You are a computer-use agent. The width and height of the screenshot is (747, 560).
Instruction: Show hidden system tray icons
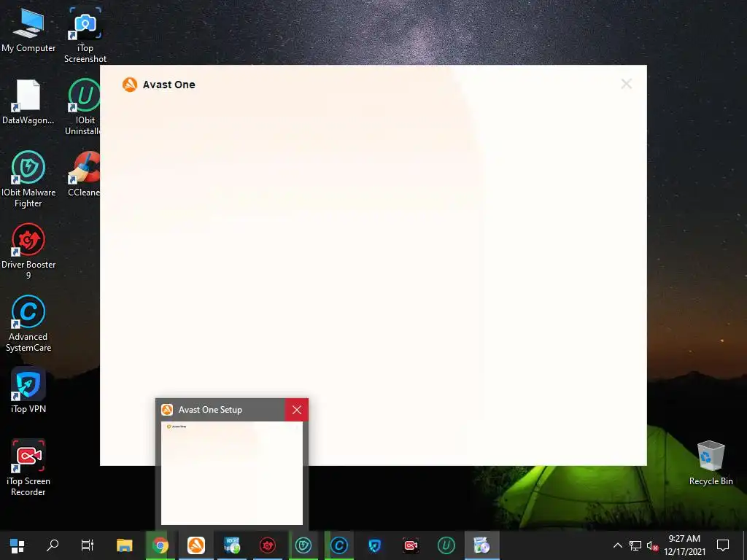coord(617,545)
